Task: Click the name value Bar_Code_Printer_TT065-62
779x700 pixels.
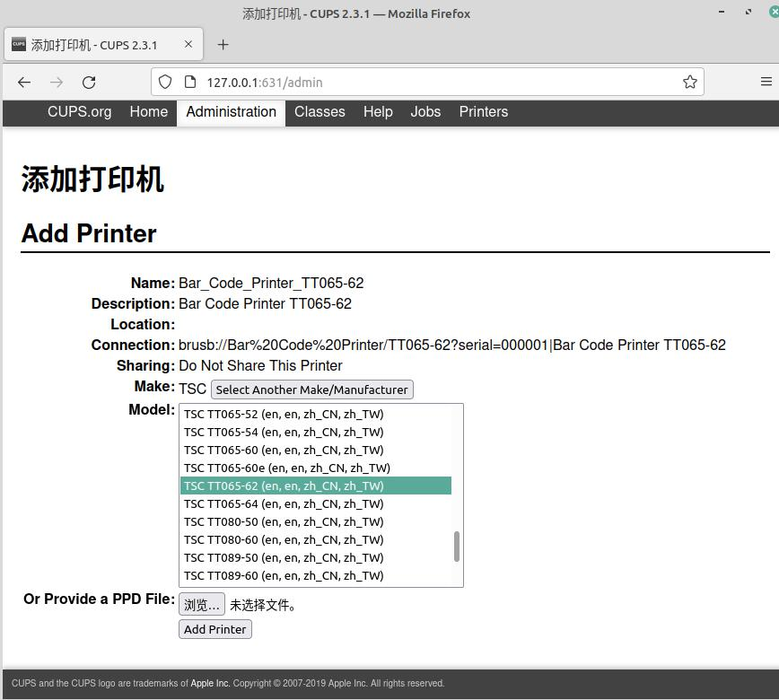Action: tap(271, 284)
